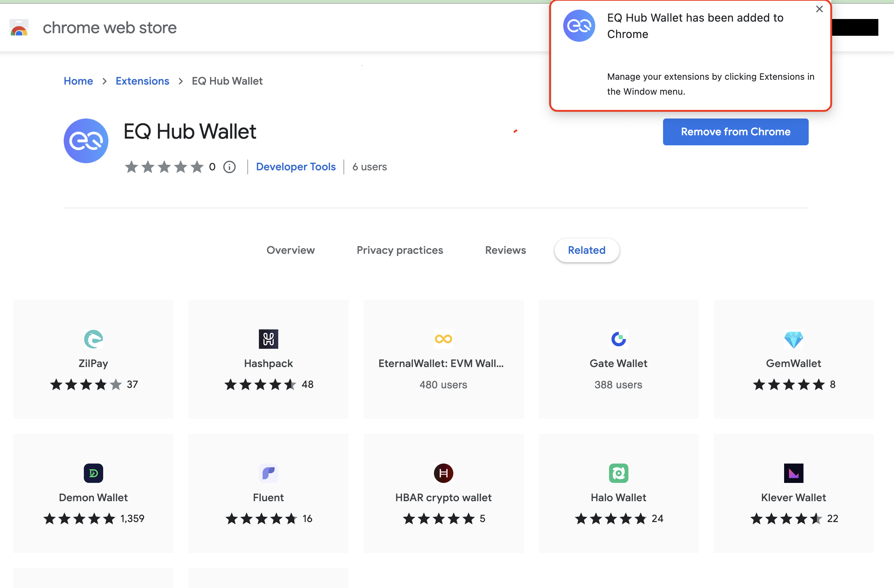
Task: Open the Demon Wallet icon
Action: pyautogui.click(x=93, y=473)
